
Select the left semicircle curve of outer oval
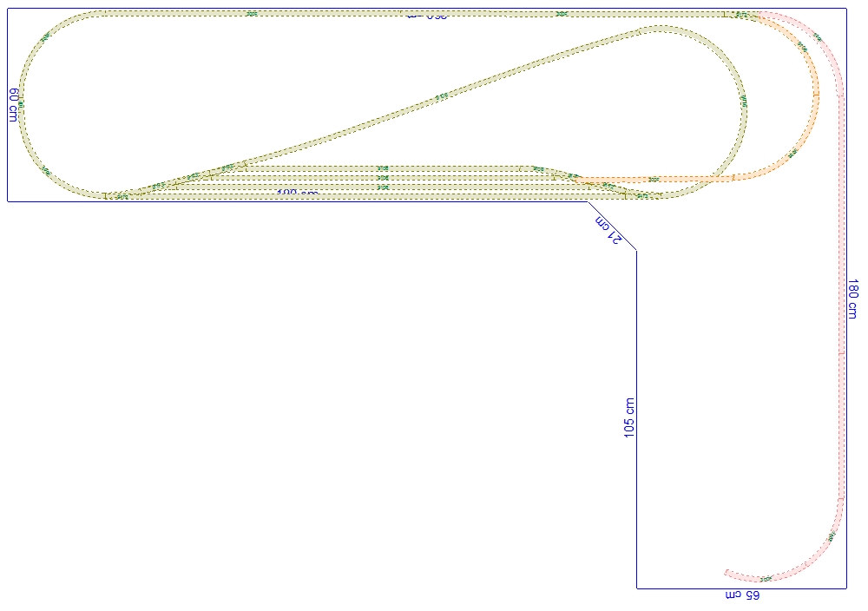click(21, 104)
